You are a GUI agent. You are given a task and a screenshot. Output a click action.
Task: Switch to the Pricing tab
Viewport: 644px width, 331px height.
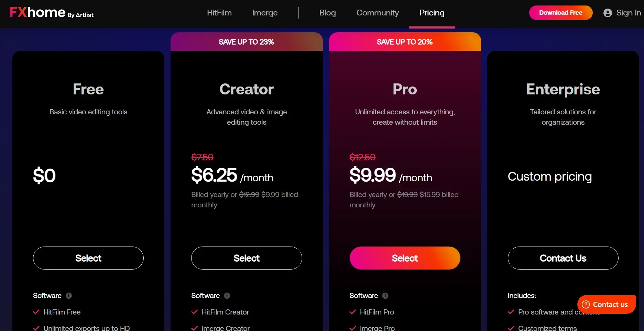432,13
